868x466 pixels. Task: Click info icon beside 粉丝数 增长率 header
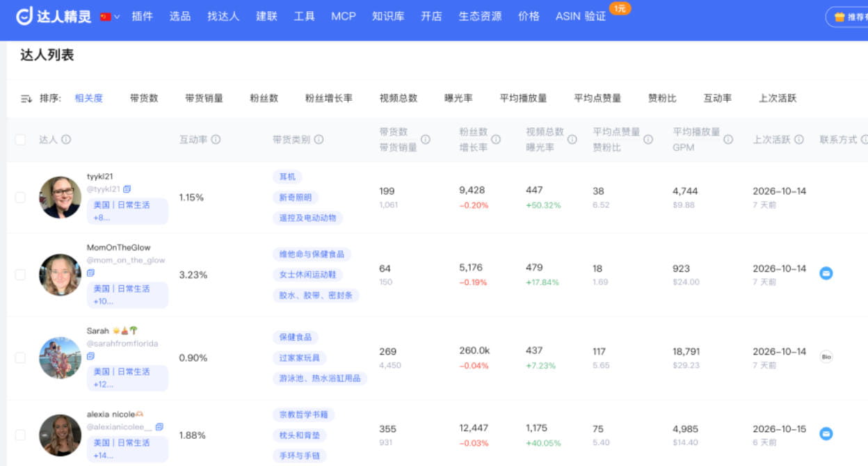pos(496,139)
